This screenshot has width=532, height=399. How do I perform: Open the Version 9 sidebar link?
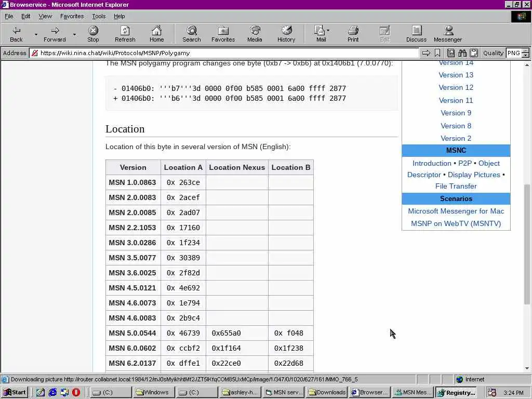pos(456,113)
